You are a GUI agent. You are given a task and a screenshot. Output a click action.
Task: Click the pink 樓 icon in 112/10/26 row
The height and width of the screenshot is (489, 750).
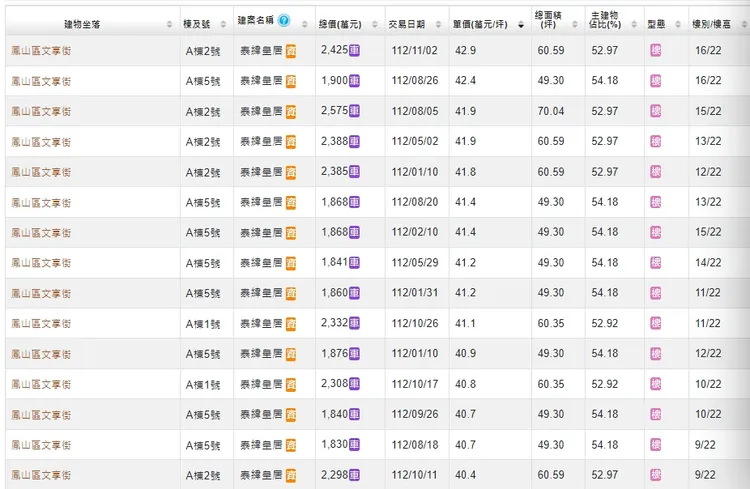[x=656, y=323]
